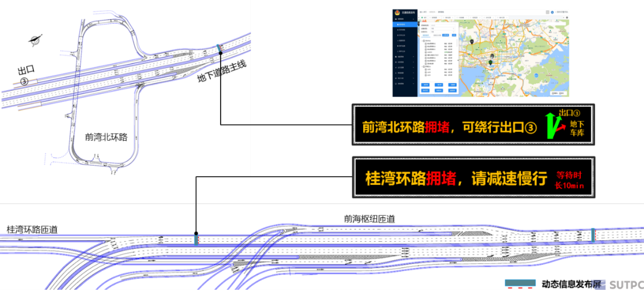644x290 pixels.
Task: Select the highlighted blue item in the embedded sidebar
Action: [x=405, y=24]
